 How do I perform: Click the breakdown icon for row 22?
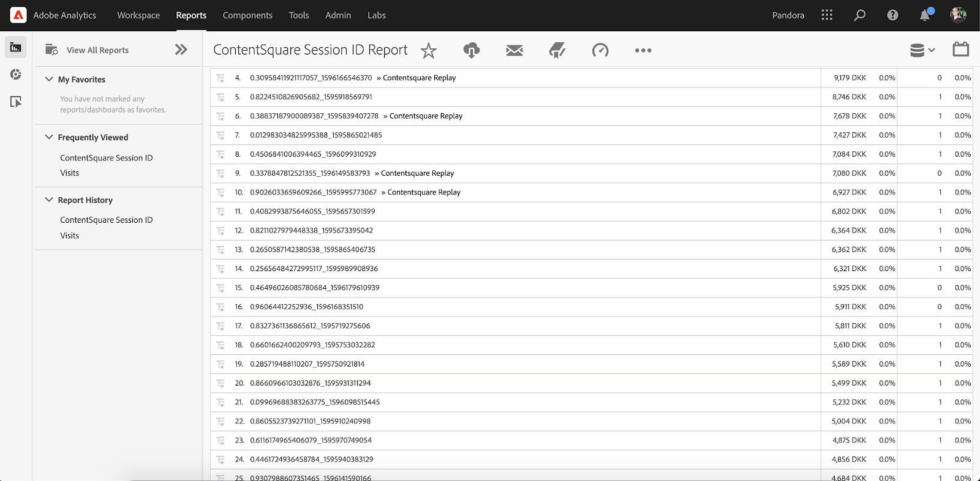click(x=221, y=421)
